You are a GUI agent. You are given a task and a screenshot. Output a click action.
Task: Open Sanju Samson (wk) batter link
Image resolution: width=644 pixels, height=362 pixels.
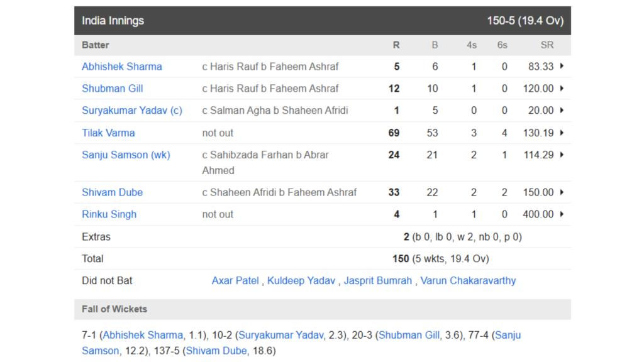[126, 155]
